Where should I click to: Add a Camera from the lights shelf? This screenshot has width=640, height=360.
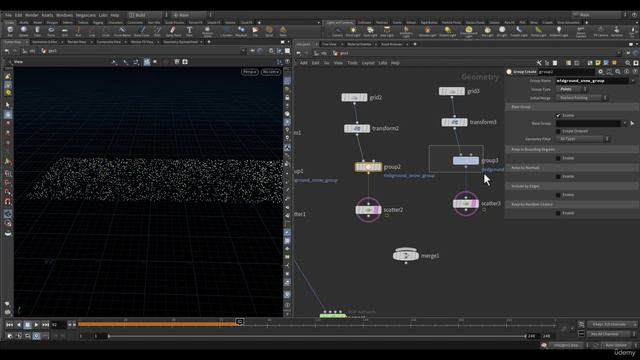coord(337,31)
